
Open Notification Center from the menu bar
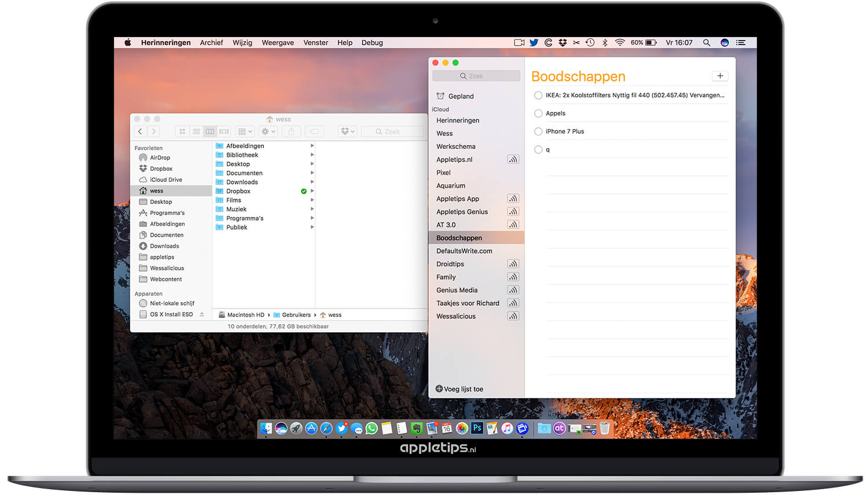click(x=741, y=43)
